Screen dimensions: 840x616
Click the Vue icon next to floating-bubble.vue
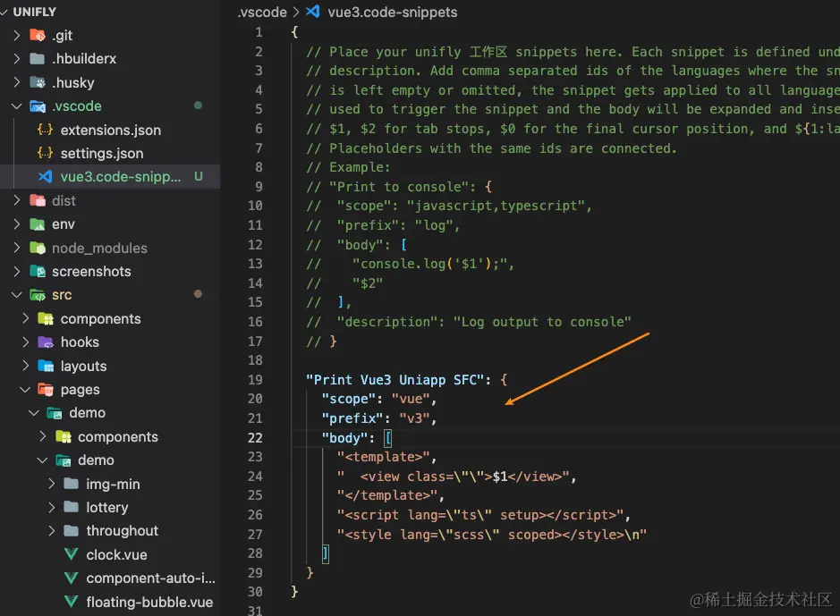[72, 602]
